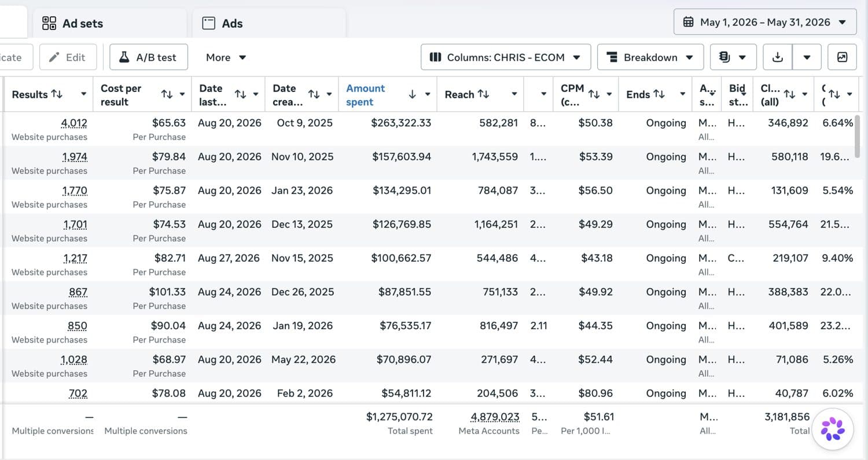Viewport: 868px width, 460px height.
Task: Click the 4,879,023 total reach figure
Action: click(x=495, y=417)
